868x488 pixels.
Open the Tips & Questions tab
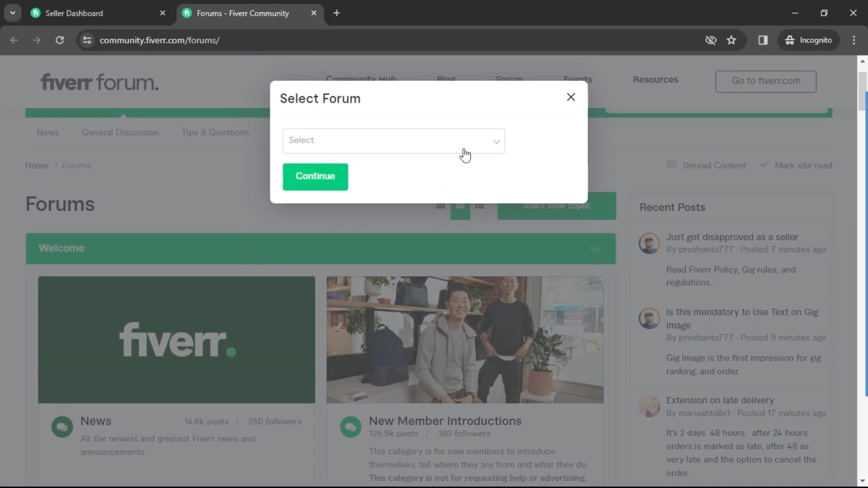tap(215, 132)
